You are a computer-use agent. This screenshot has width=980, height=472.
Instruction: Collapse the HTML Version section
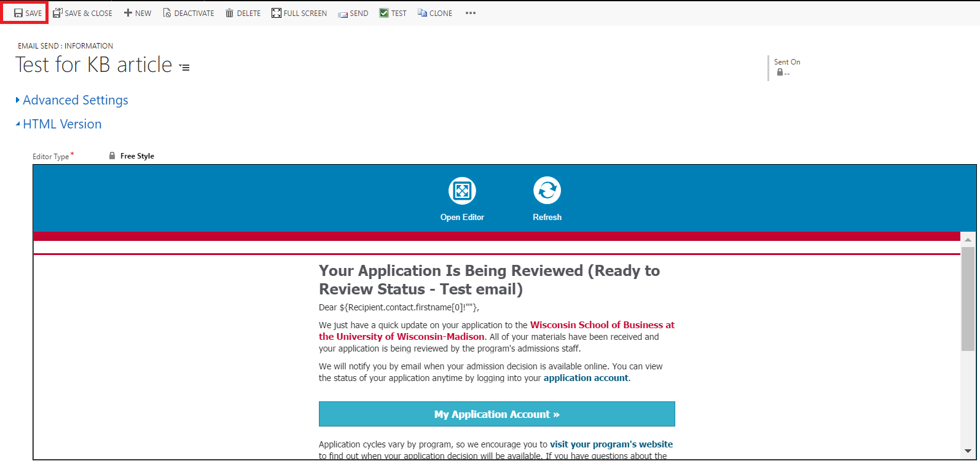(x=61, y=124)
